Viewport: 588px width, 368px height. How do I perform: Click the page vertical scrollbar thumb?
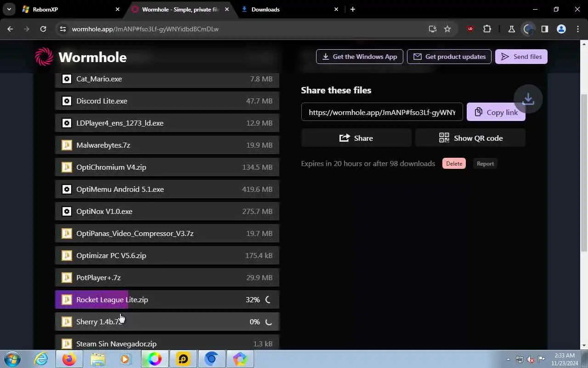click(x=584, y=172)
